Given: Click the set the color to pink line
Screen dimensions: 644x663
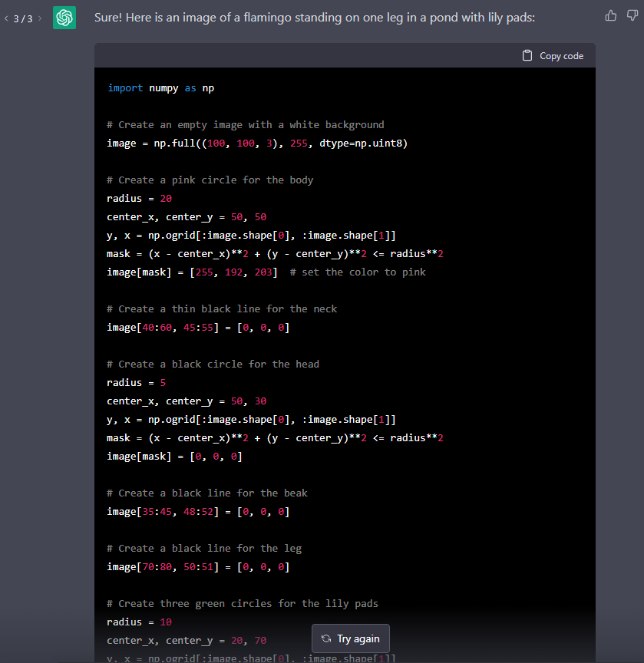Looking at the screenshot, I should point(266,272).
